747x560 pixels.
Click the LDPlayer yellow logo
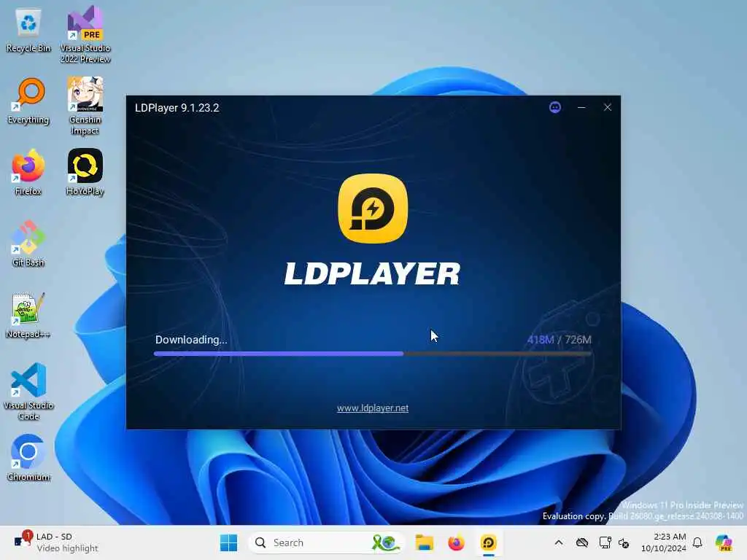(x=373, y=209)
